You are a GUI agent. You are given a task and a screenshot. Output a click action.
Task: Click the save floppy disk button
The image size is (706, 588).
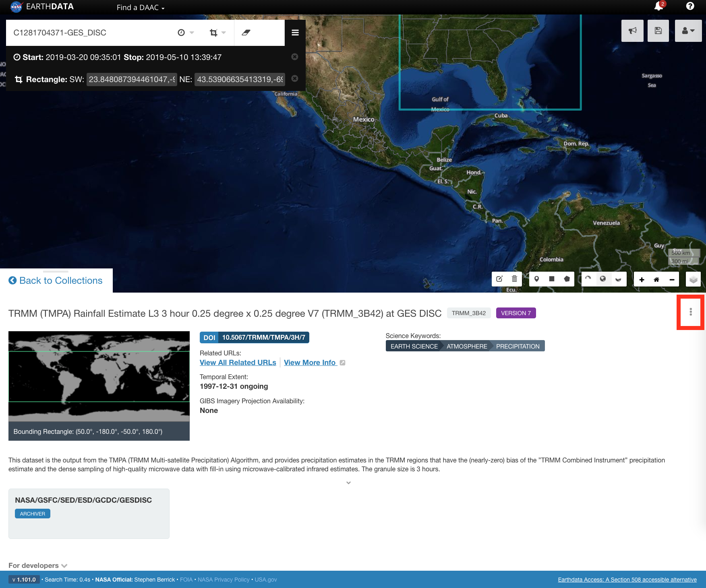pos(658,31)
